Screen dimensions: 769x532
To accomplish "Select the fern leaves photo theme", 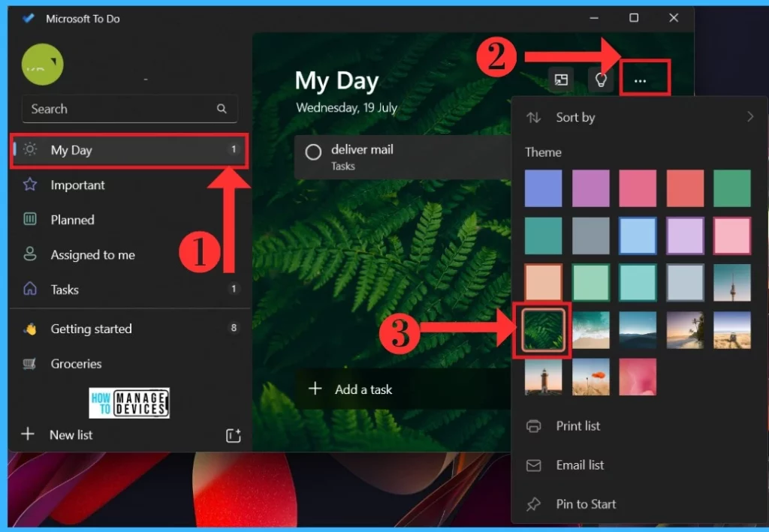I will tap(544, 330).
